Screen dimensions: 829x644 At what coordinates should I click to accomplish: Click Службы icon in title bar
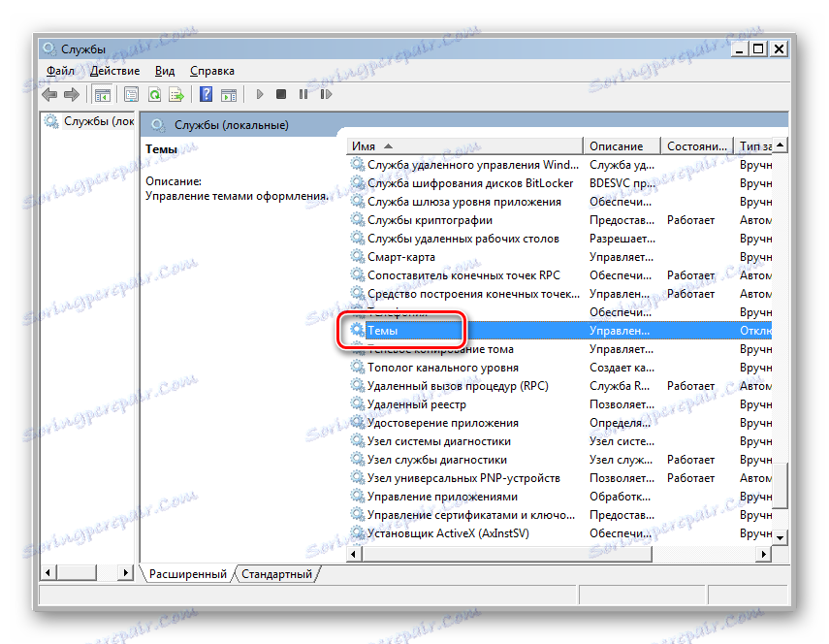click(x=49, y=48)
